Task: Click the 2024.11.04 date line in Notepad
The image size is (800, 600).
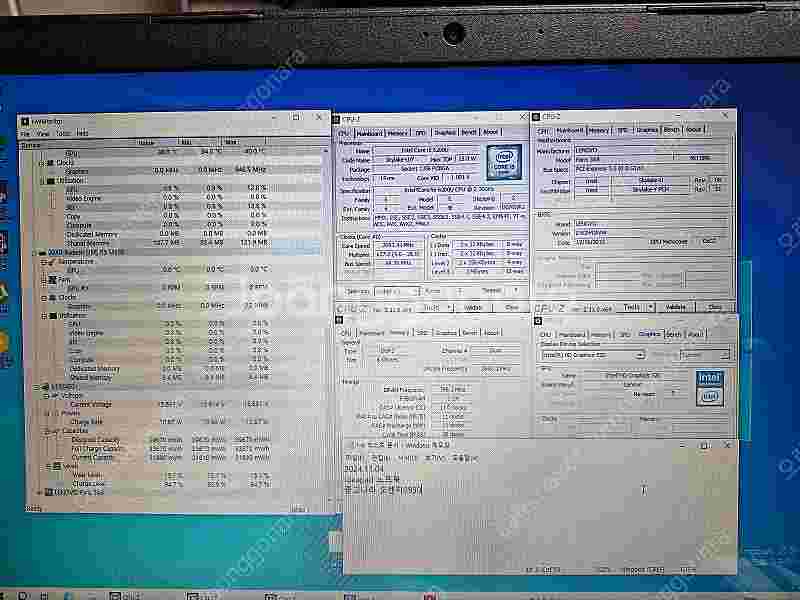Action: [x=364, y=468]
